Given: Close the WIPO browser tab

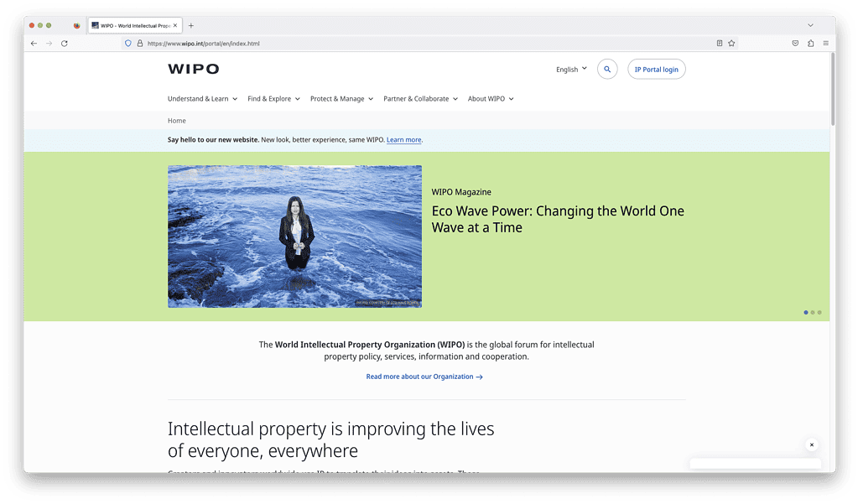Looking at the screenshot, I should point(175,26).
